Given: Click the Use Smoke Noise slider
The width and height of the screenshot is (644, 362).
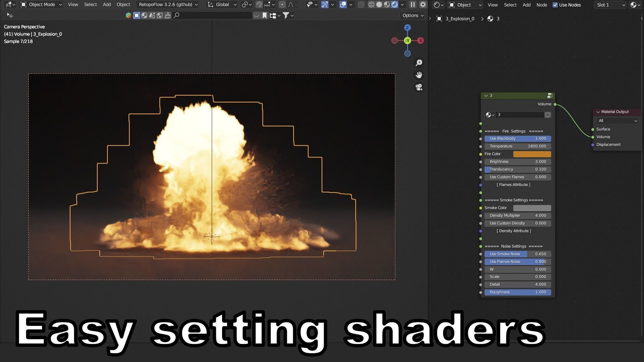Looking at the screenshot, I should coord(518,254).
